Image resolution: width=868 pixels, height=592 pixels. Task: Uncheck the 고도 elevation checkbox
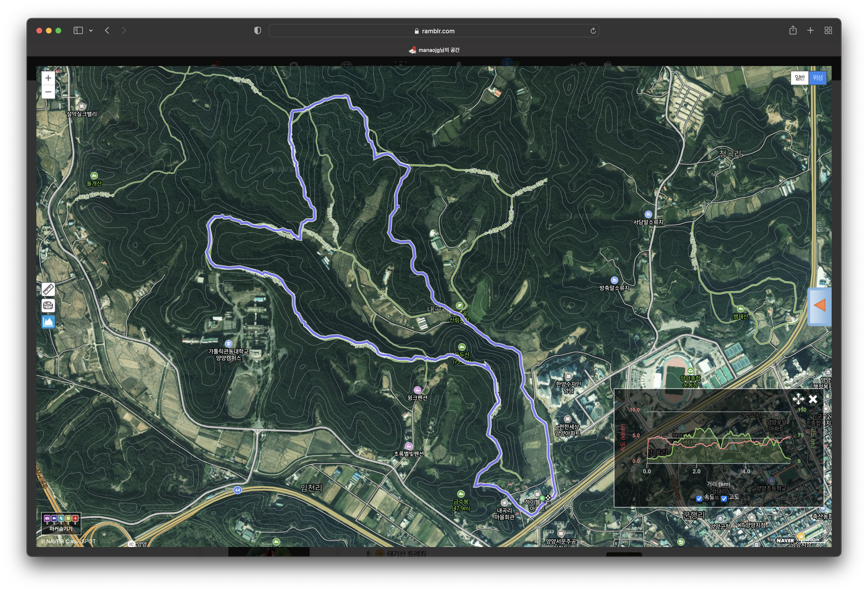724,498
